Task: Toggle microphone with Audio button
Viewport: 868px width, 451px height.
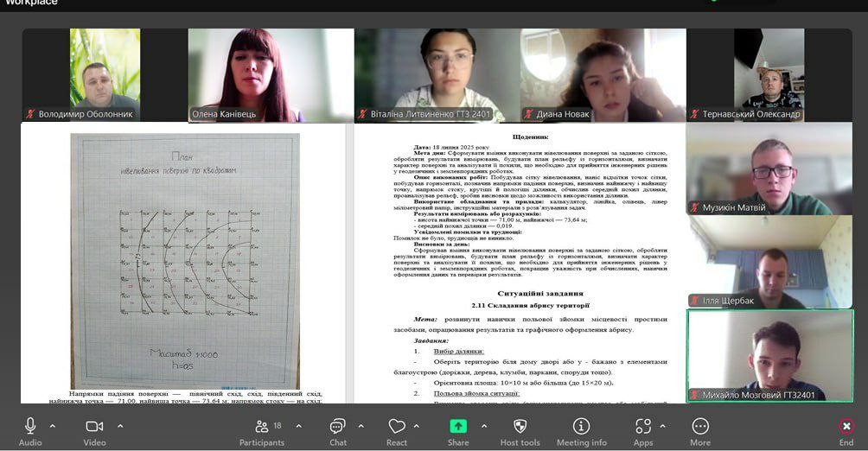Action: (x=30, y=427)
